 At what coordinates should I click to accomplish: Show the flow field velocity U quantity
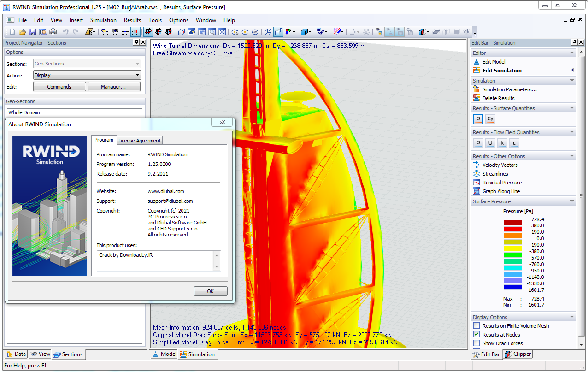coord(490,143)
